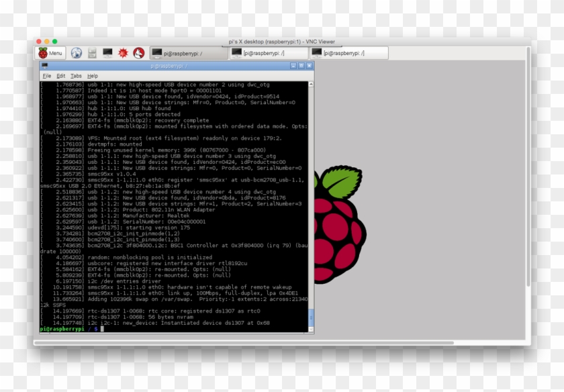This screenshot has width=564, height=392.
Task: Open the Tabs menu
Action: click(x=77, y=75)
